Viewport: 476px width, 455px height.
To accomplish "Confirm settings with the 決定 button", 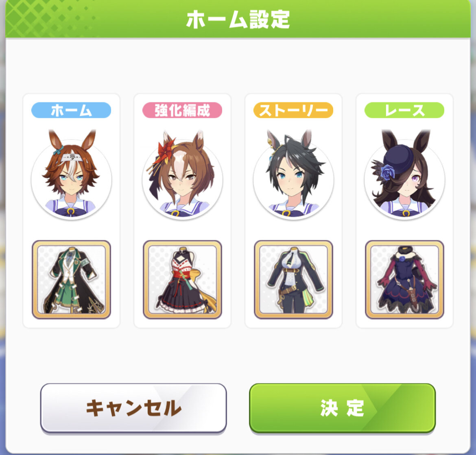I will (x=343, y=408).
